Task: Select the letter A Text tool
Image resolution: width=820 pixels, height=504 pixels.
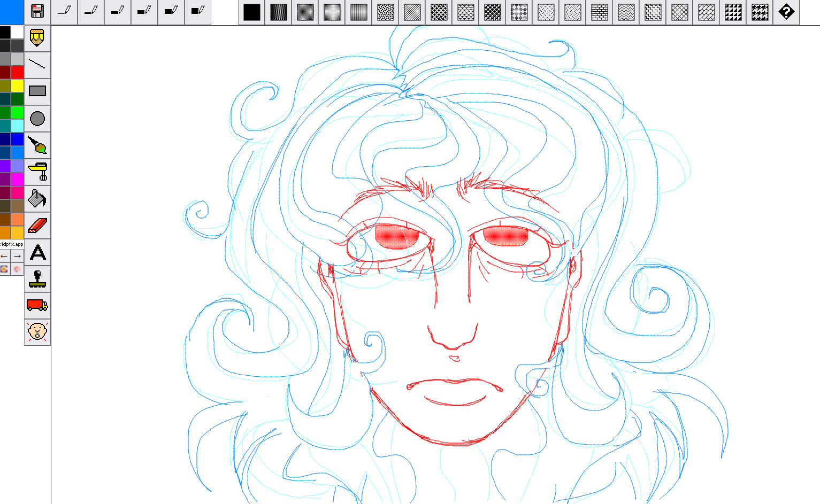Action: click(37, 252)
